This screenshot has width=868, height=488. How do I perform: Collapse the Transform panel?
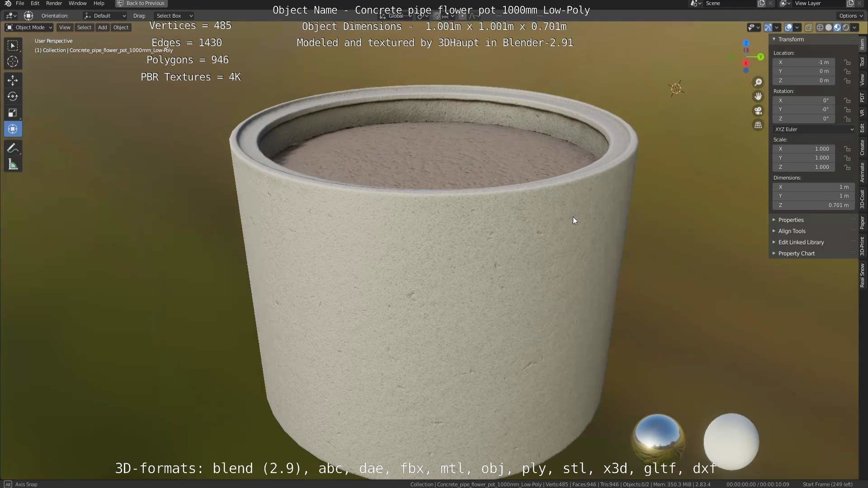tap(774, 39)
